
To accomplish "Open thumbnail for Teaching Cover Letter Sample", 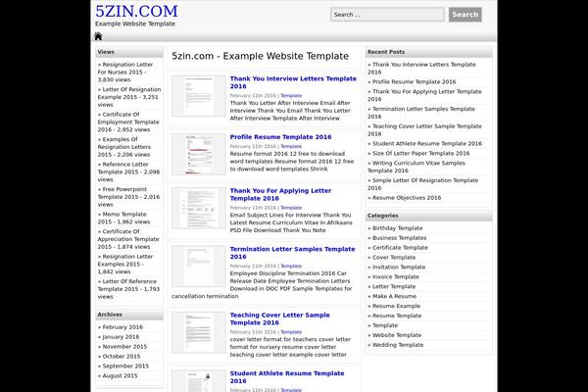I will (x=199, y=332).
